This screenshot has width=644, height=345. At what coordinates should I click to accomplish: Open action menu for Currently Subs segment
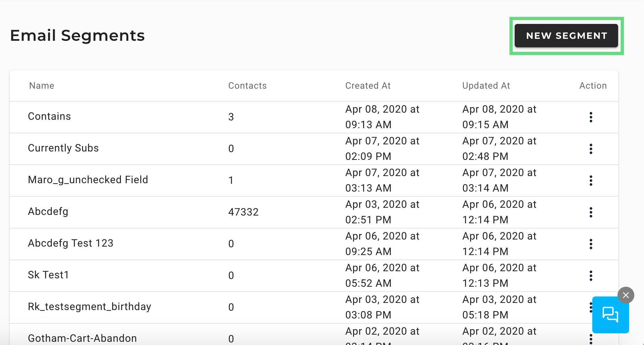coord(591,149)
